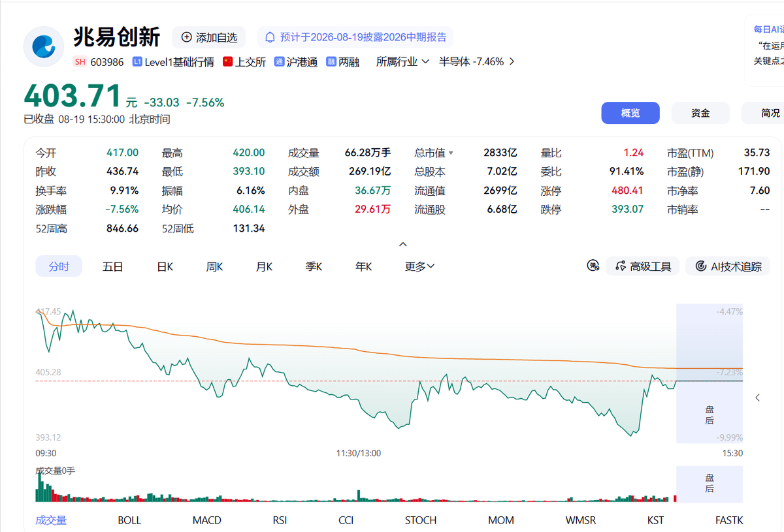The image size is (784, 532).
Task: Click the AI技术追踪 button
Action: click(x=728, y=266)
